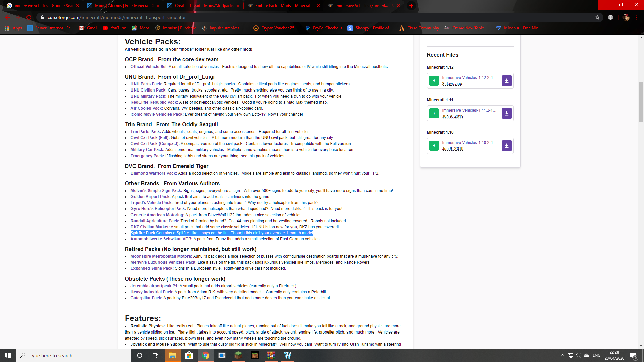Open Official Vehicle Set link
644x362 pixels.
coord(149,67)
